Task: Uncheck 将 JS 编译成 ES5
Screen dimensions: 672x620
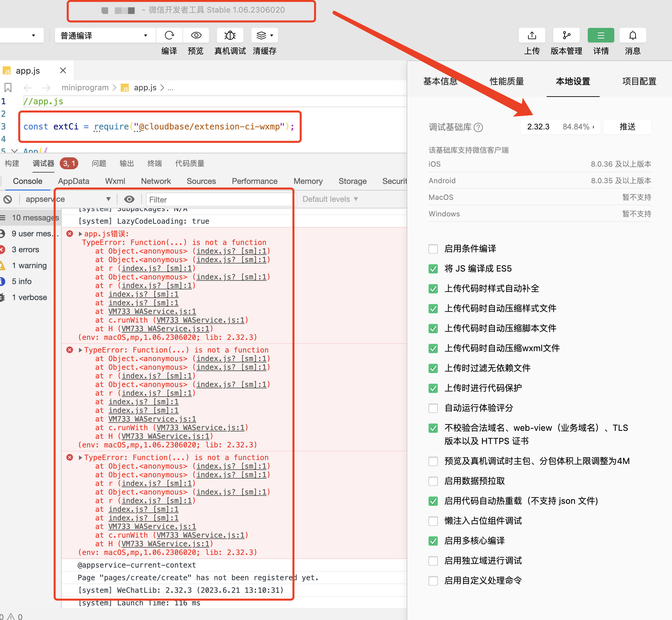Action: (433, 269)
